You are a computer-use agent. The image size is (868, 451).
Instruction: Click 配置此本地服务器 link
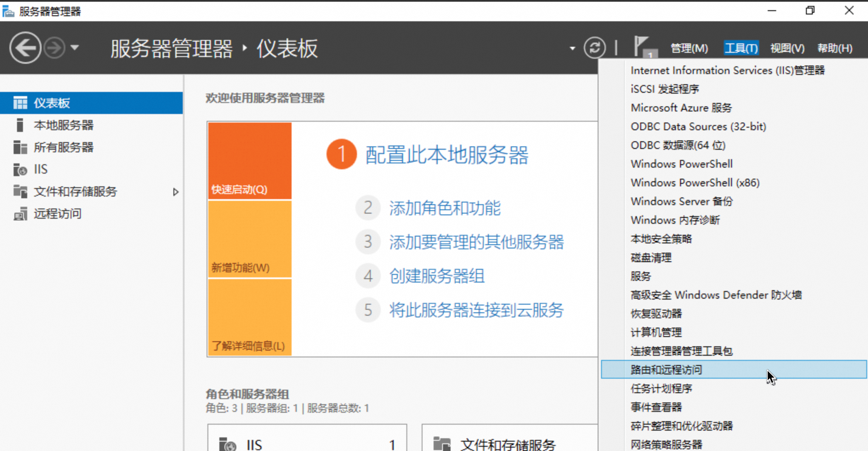447,154
